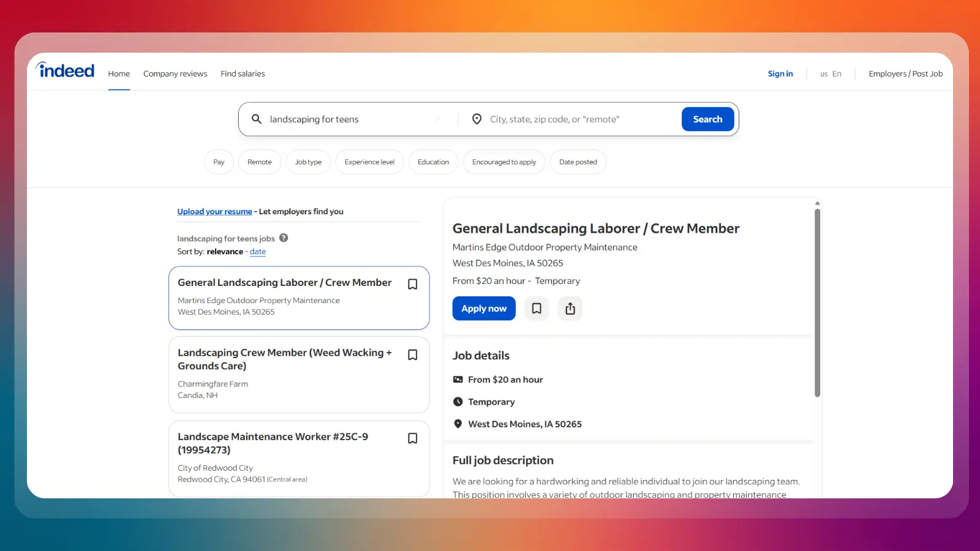Click the clock icon beside Temporary

pos(458,402)
